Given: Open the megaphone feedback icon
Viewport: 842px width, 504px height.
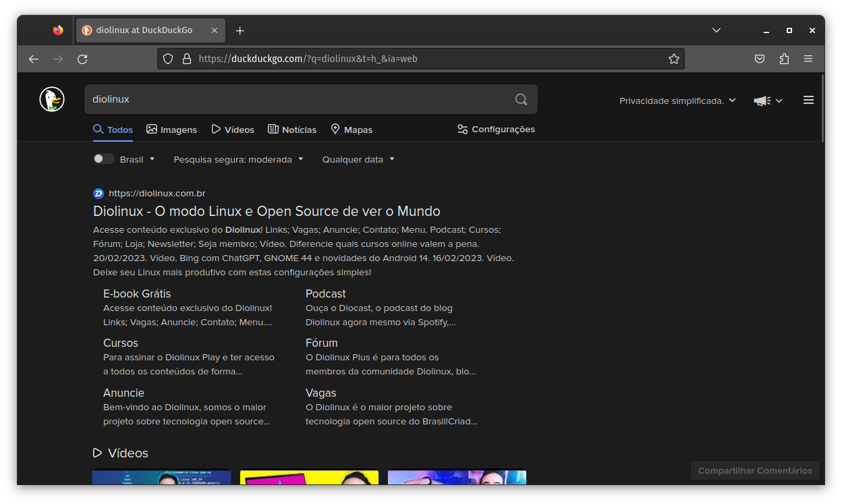Looking at the screenshot, I should point(762,100).
